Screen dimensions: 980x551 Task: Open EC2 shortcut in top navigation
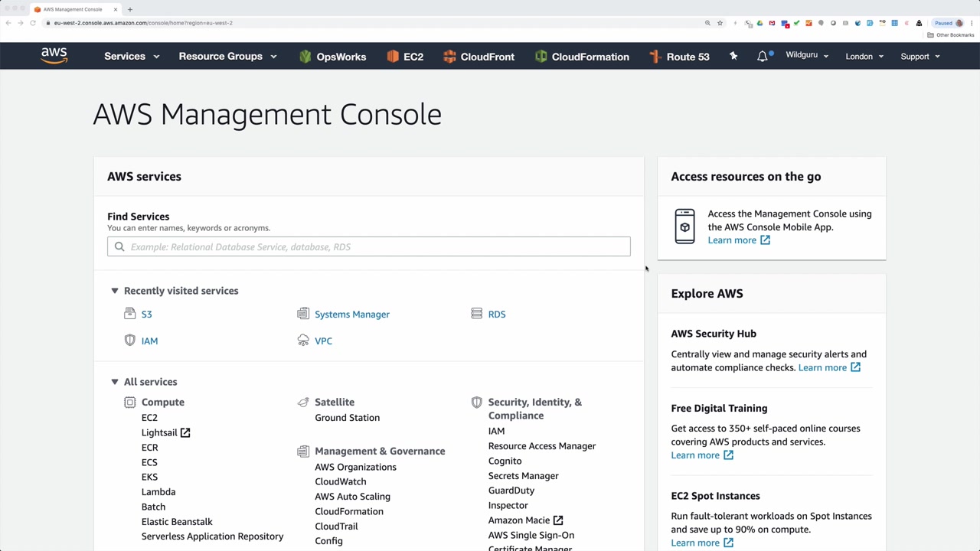click(405, 57)
